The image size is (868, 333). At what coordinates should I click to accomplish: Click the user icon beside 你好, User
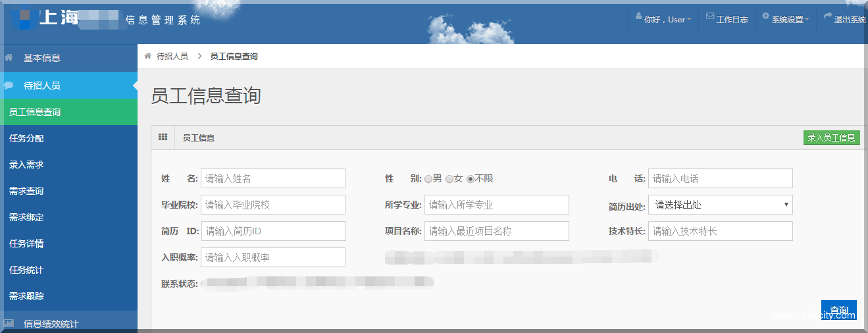point(638,16)
